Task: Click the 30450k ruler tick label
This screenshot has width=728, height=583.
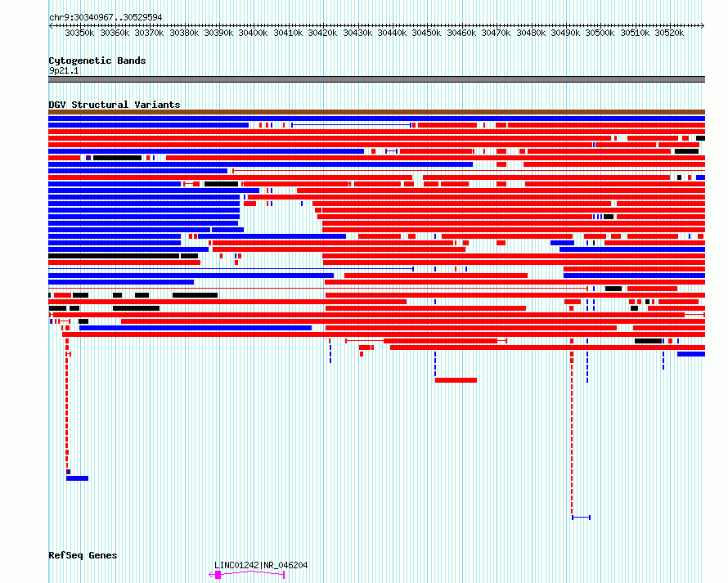Action: pyautogui.click(x=426, y=33)
